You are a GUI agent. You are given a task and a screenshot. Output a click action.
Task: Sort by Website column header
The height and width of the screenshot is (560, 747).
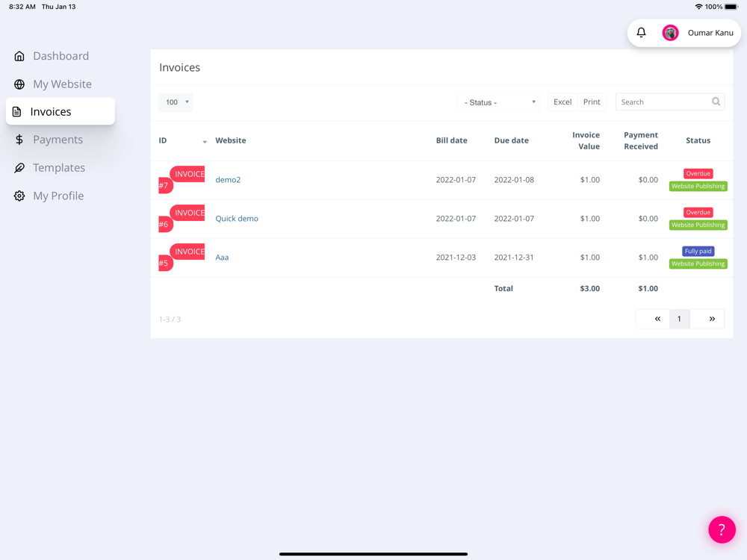coord(231,140)
